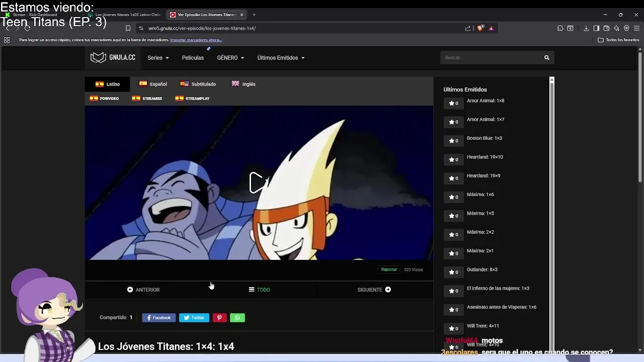The height and width of the screenshot is (362, 644).
Task: Share on Twitter button
Action: [194, 318]
